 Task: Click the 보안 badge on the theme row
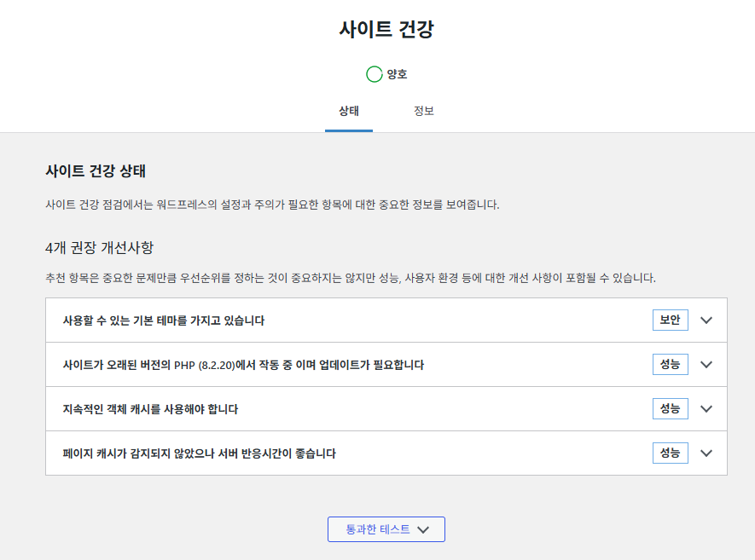671,320
